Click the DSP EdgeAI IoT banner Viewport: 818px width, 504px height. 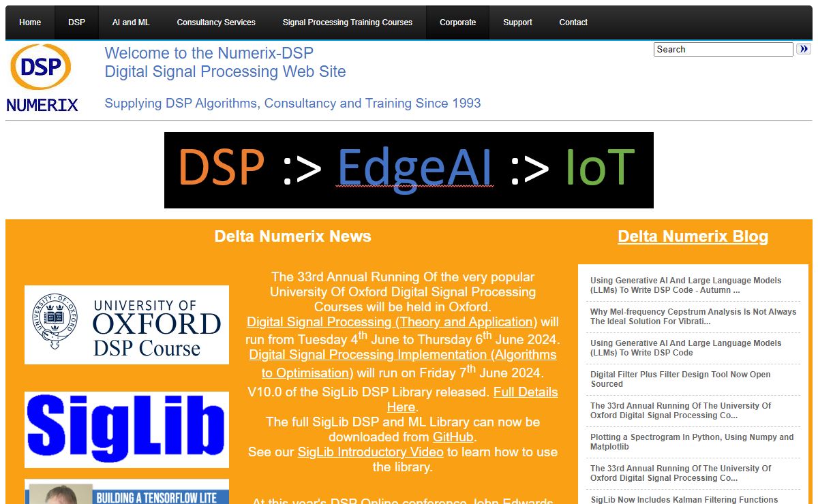click(409, 170)
